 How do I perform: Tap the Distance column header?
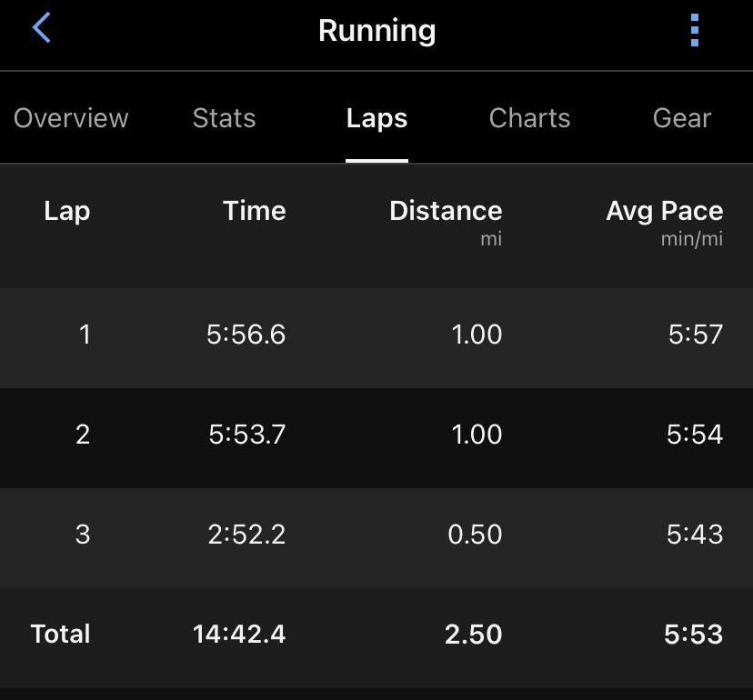click(446, 211)
